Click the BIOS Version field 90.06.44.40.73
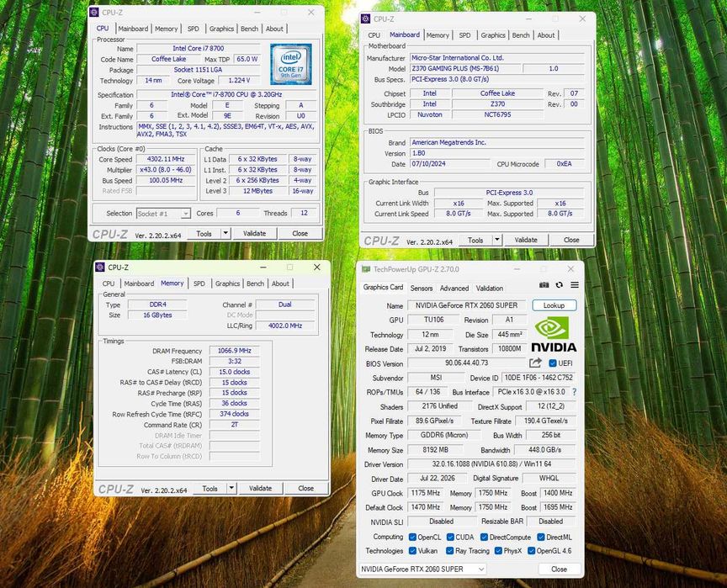This screenshot has width=727, height=588. coord(466,363)
